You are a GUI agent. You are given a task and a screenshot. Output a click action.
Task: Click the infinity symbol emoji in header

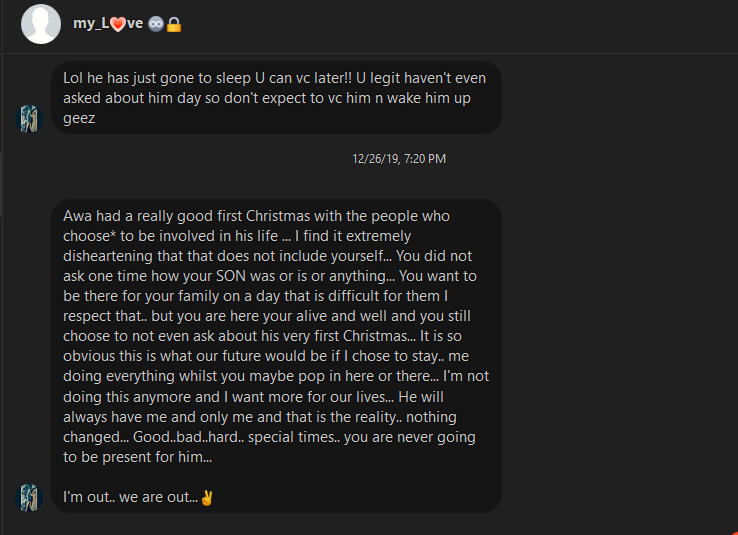[x=156, y=24]
